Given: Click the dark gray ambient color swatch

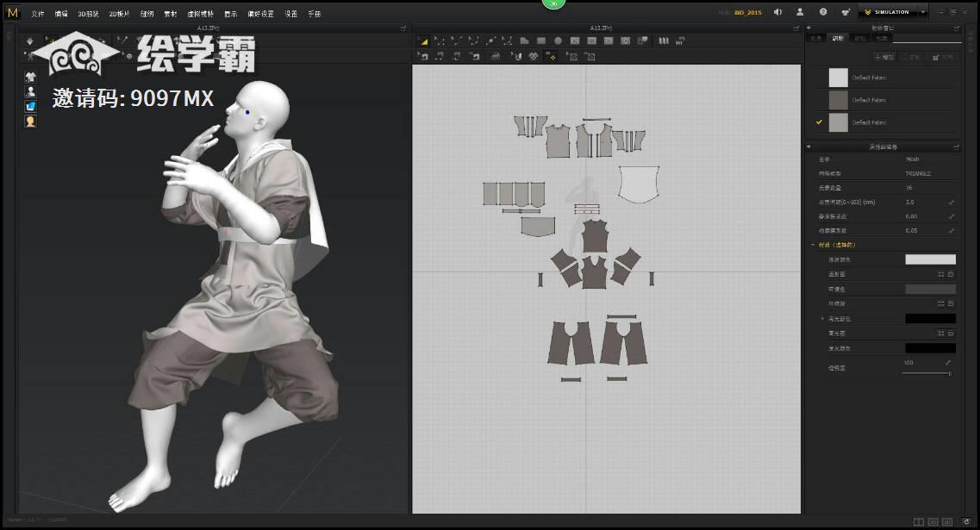Looking at the screenshot, I should click(930, 289).
